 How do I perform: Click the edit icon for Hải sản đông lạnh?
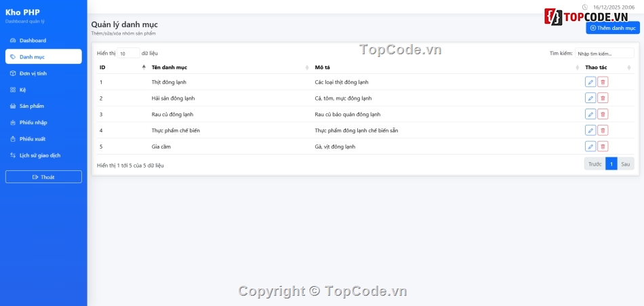[x=590, y=98]
